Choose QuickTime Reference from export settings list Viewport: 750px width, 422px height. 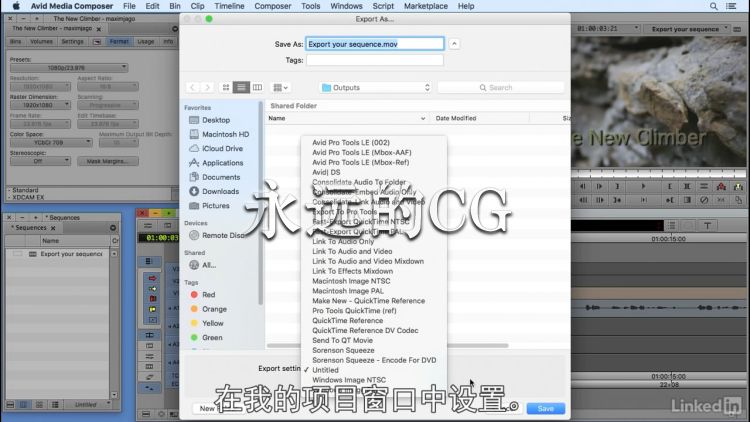coord(348,321)
